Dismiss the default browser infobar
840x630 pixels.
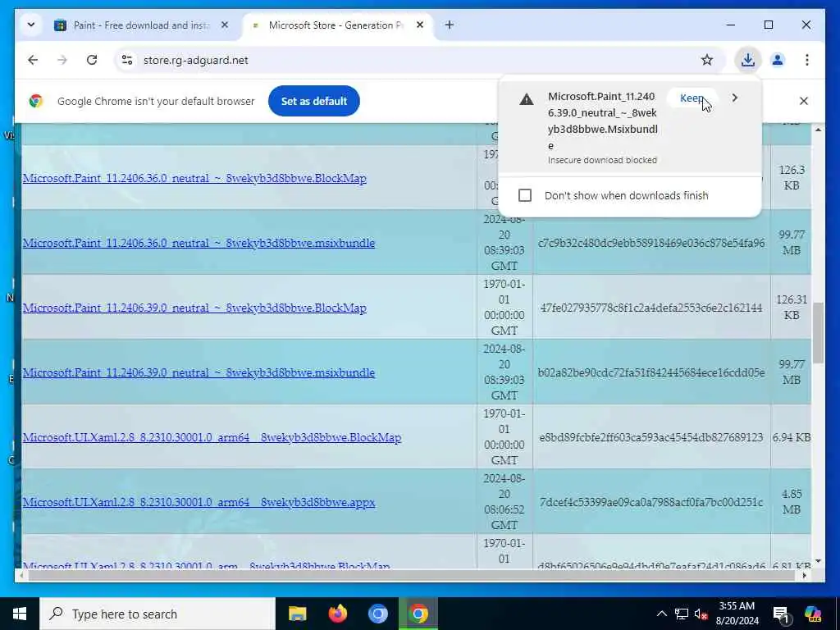click(x=804, y=101)
